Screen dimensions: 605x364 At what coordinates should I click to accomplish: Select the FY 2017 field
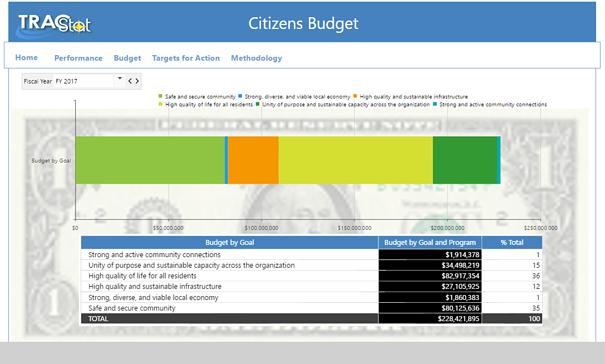pyautogui.click(x=84, y=81)
